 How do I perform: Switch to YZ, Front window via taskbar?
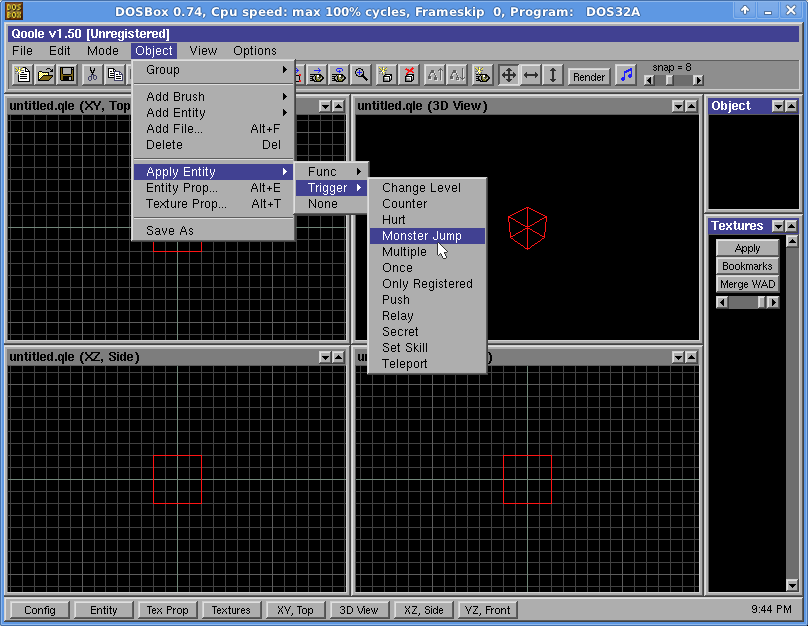pos(487,610)
